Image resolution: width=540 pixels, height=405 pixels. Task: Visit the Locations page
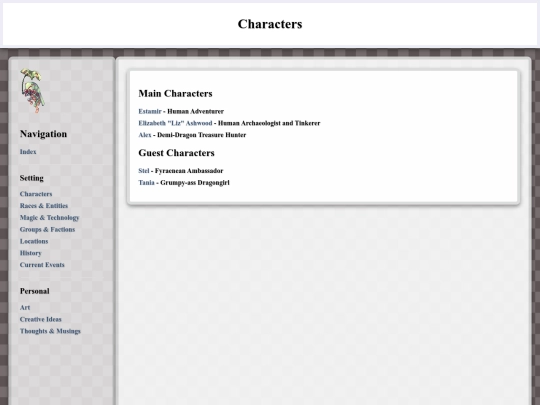tap(34, 241)
